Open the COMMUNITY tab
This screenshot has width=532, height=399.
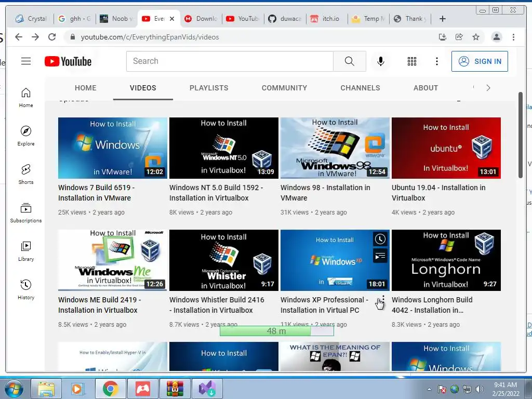coord(284,88)
